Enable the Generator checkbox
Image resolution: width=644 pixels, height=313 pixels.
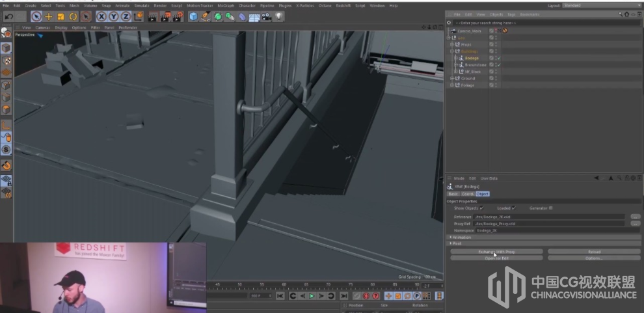551,208
